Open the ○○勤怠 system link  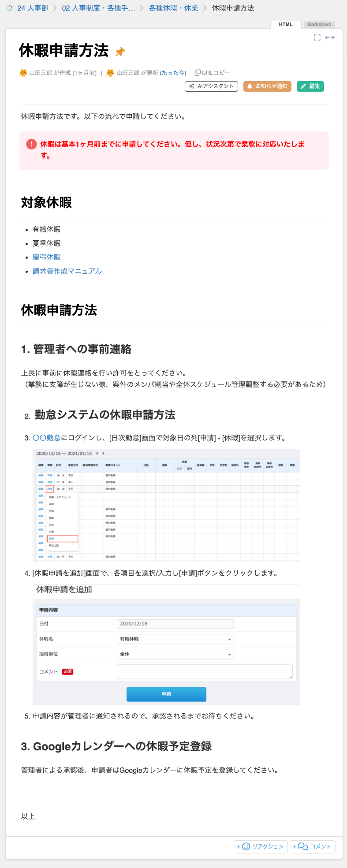[47, 438]
